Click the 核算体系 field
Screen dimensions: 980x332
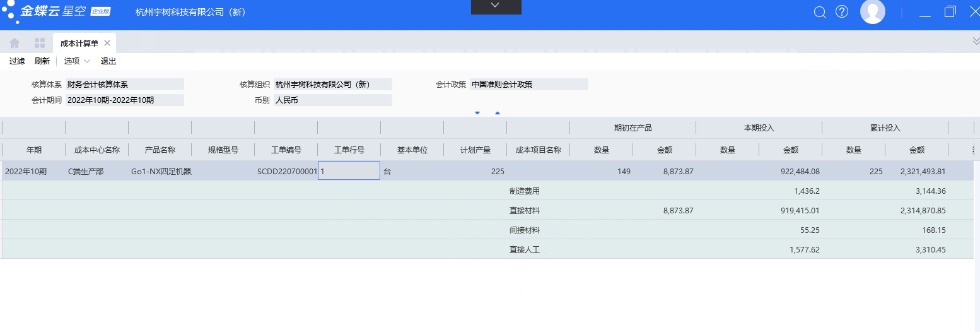coord(125,84)
